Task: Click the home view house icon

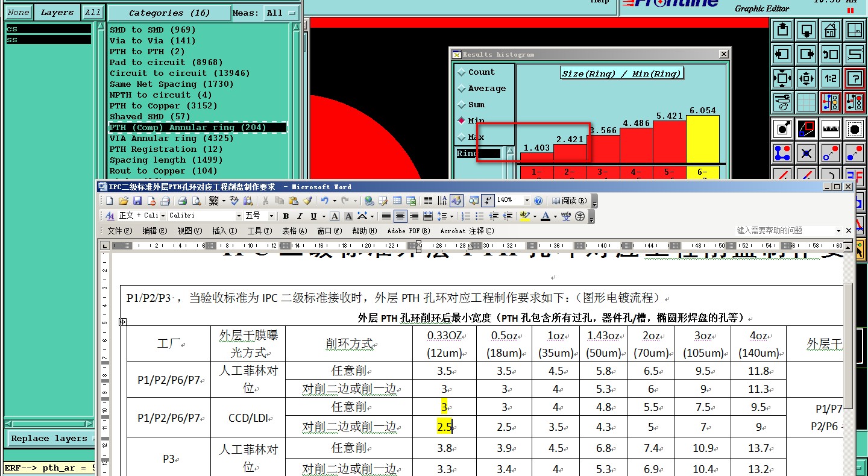Action: pos(831,30)
